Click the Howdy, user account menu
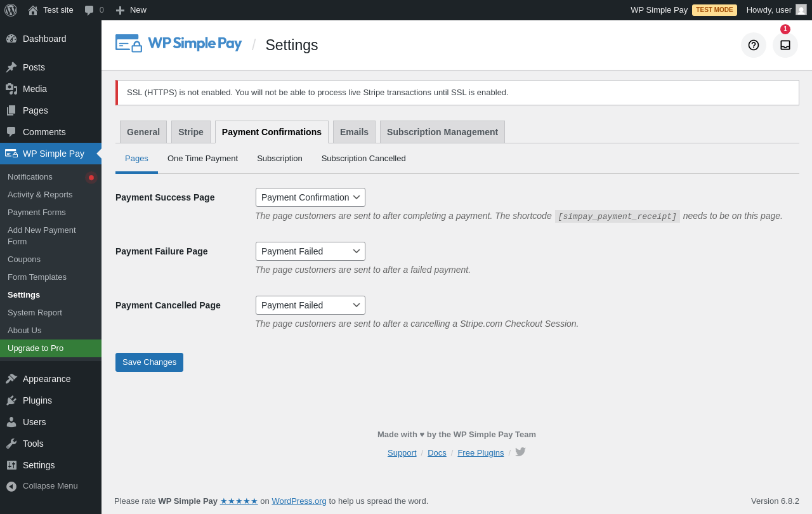 click(x=776, y=10)
